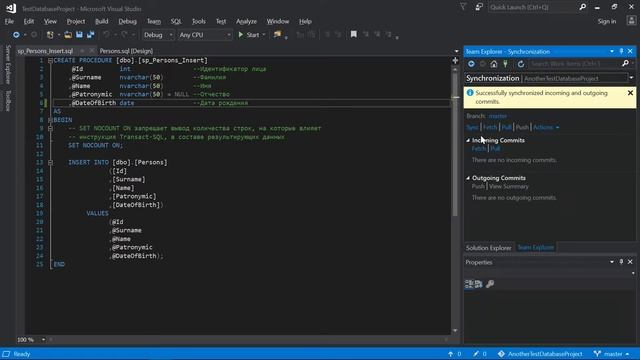Refresh the Team Explorer panel
640x360 pixels.
coord(520,64)
